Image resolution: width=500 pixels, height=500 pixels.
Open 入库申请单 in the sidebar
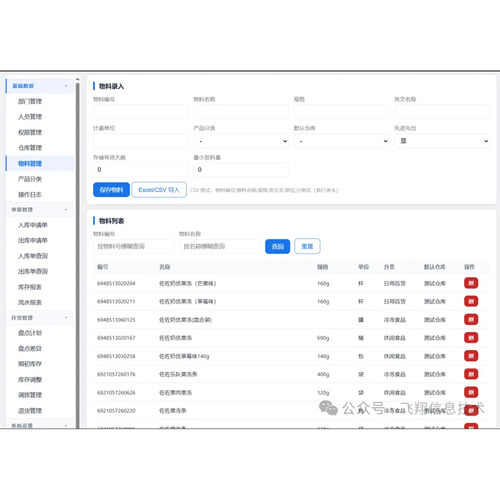point(33,225)
